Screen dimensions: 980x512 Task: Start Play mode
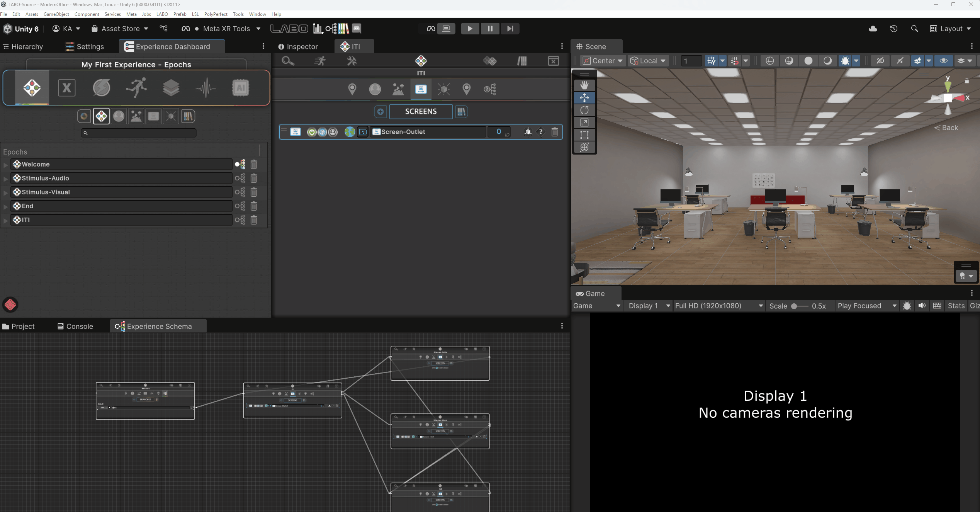[470, 29]
